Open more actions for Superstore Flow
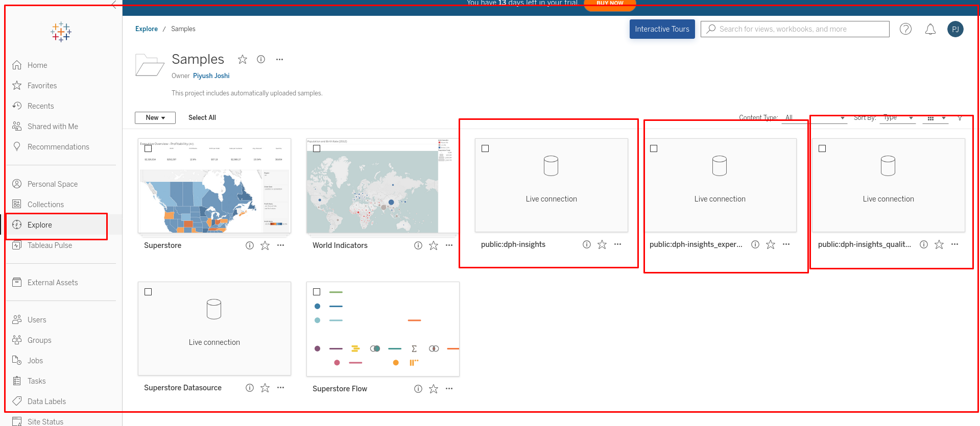The height and width of the screenshot is (426, 980). coord(449,389)
